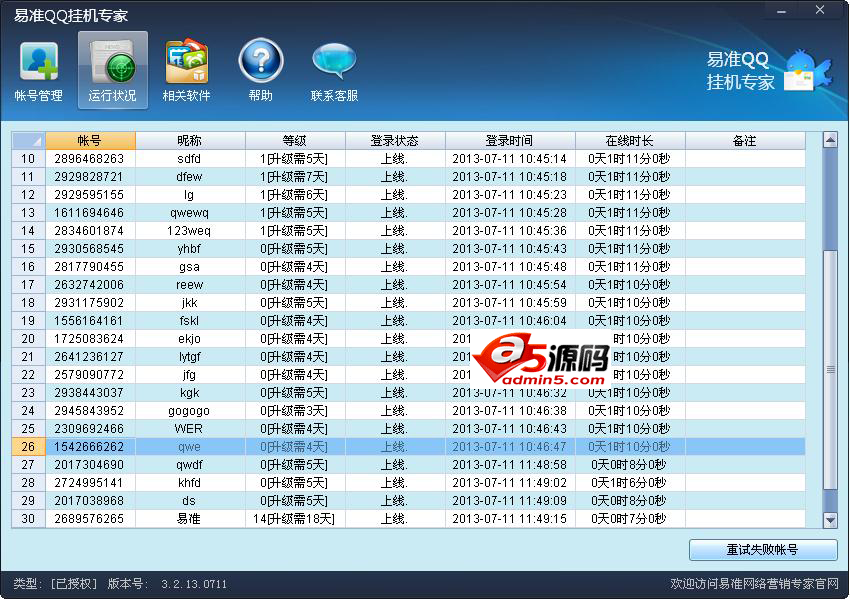
Task: Select account 2724995141
Action: click(89, 482)
